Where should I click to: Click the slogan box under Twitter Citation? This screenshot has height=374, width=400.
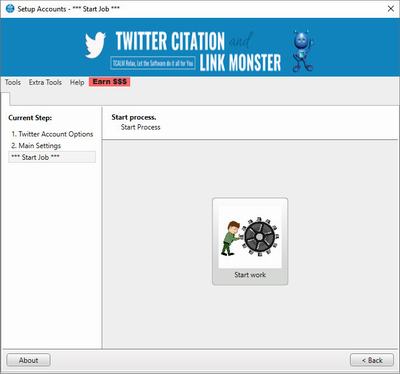(x=153, y=63)
